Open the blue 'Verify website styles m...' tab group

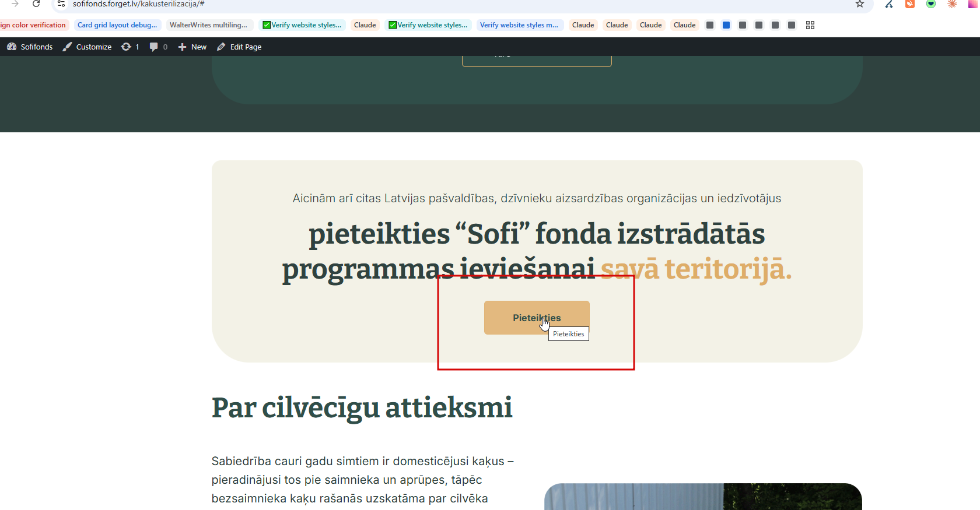tap(519, 25)
